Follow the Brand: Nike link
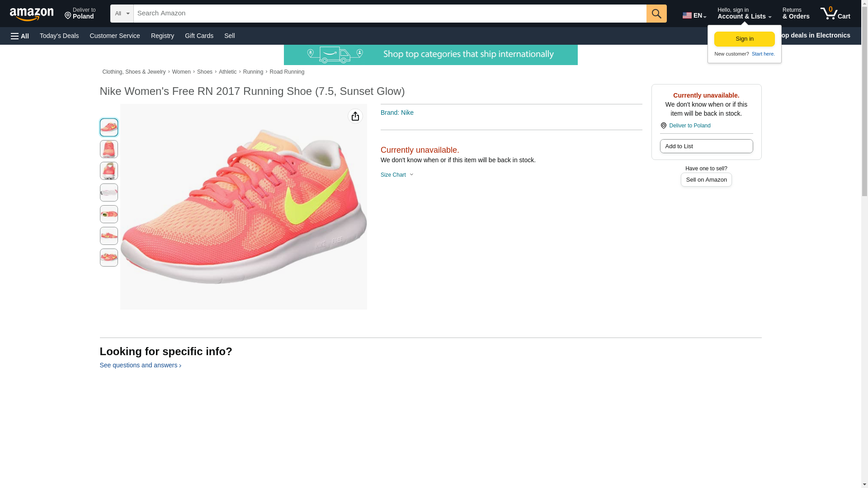This screenshot has width=868, height=488. point(397,113)
